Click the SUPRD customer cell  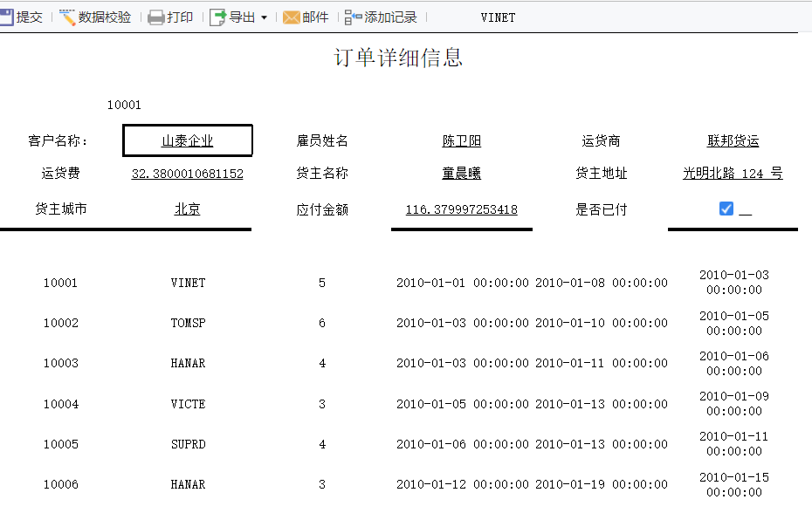pyautogui.click(x=188, y=444)
